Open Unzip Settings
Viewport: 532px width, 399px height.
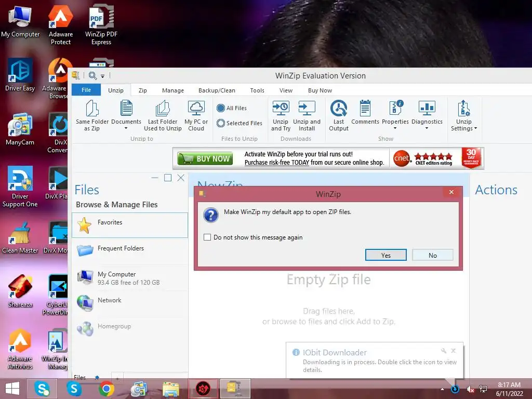pyautogui.click(x=464, y=115)
